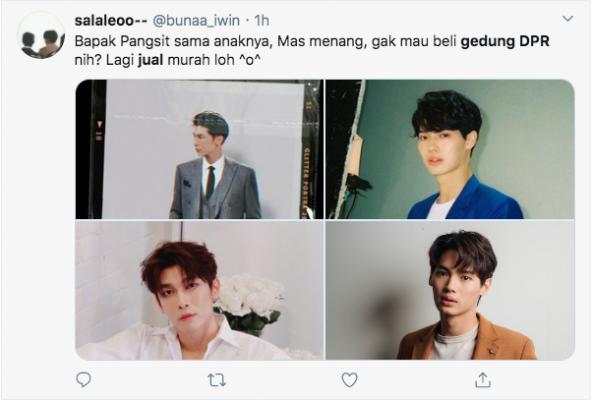Viewport: 591px width, 400px height.
Task: Retweet this post using the arrows icon
Action: point(217,380)
